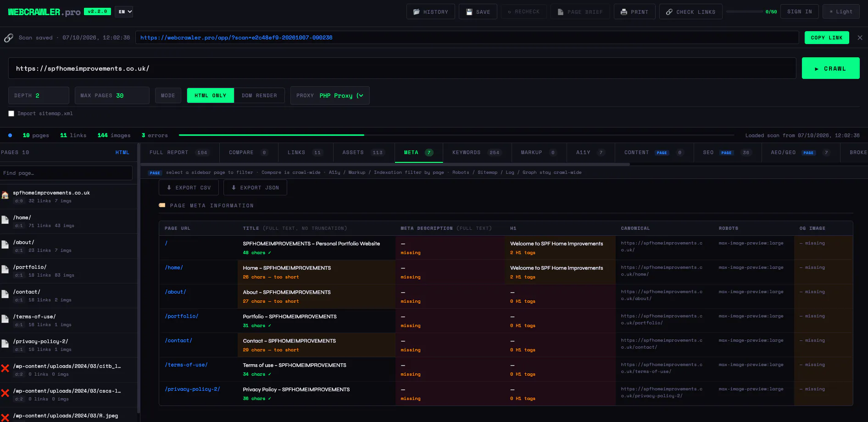Viewport: 868px width, 422px height.
Task: Click the chain link icon beside Scan saved
Action: pyautogui.click(x=9, y=38)
